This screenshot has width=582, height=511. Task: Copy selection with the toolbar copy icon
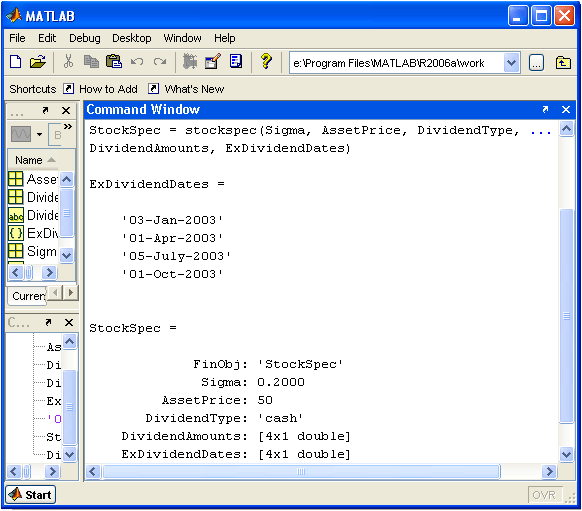tap(91, 62)
